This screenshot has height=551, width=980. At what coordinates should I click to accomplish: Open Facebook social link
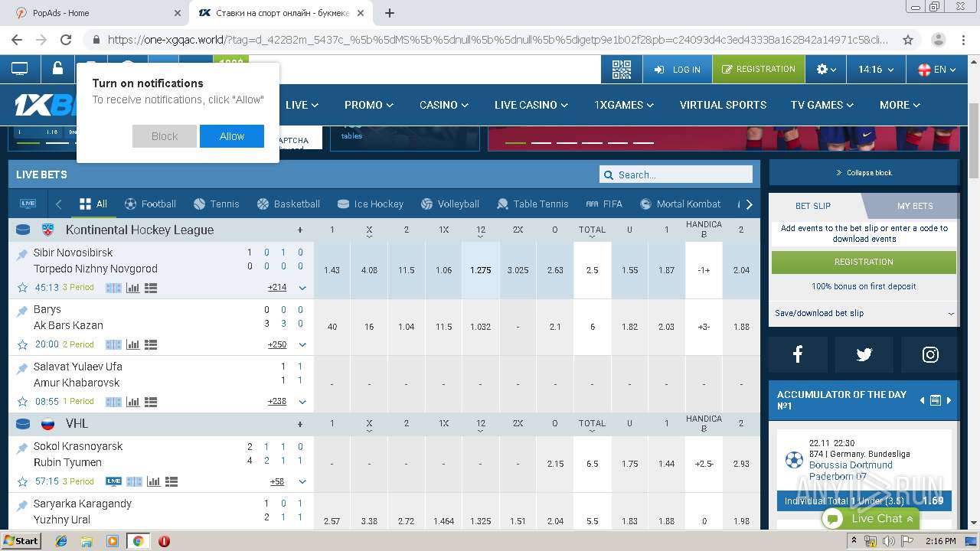click(798, 354)
